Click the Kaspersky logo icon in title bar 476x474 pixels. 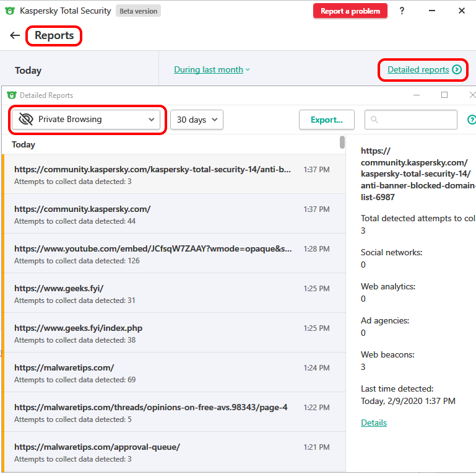tap(9, 11)
